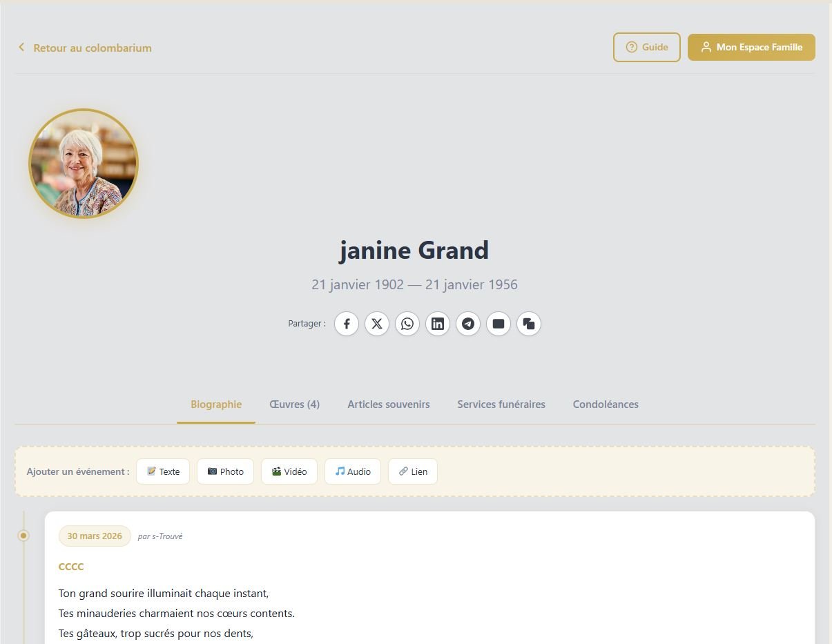Switch to the Condoléances tab

(x=605, y=404)
